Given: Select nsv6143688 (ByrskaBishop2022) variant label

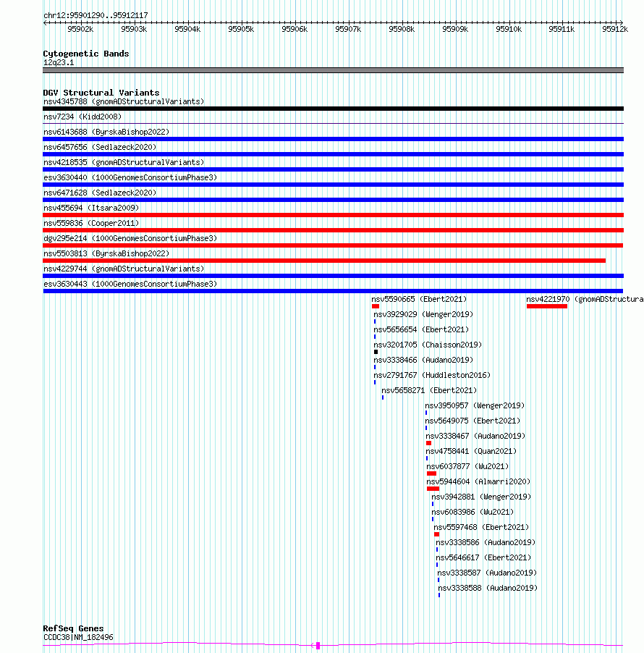Looking at the screenshot, I should coord(106,132).
